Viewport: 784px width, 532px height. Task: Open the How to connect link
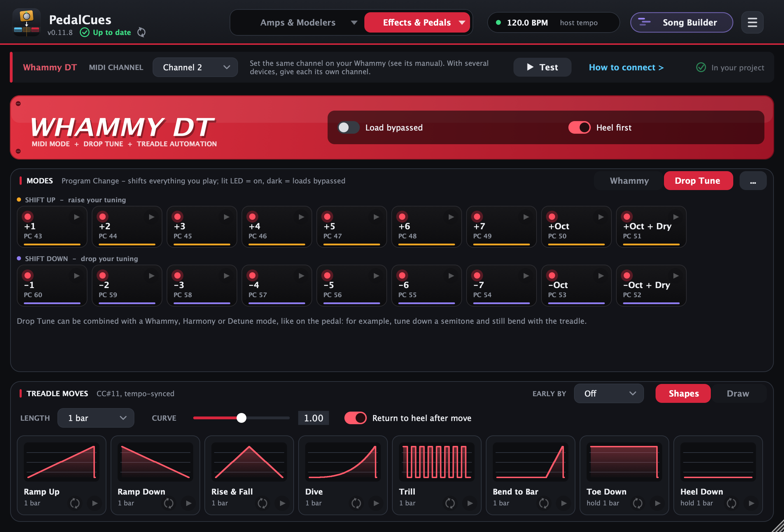tap(626, 67)
